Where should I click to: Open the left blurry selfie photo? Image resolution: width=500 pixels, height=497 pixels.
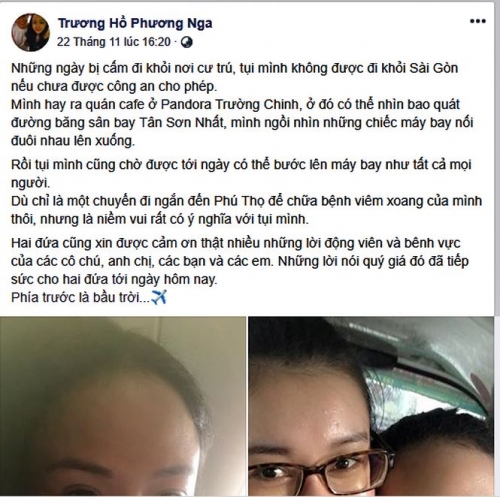[x=123, y=406]
